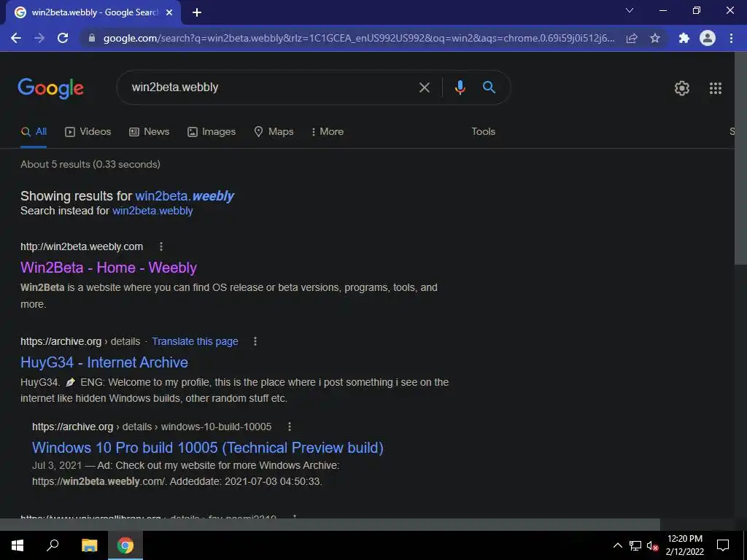Viewport: 747px width, 560px height.
Task: Expand the More search categories menu
Action: (x=328, y=132)
